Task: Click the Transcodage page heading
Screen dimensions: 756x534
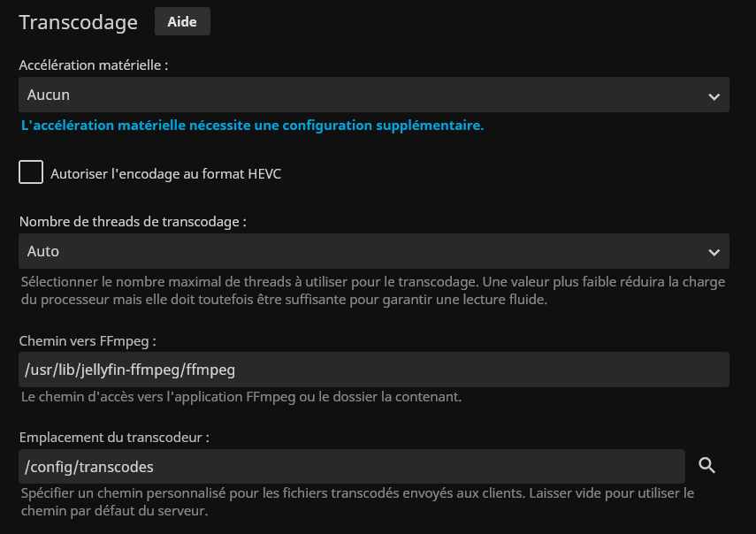Action: pyautogui.click(x=78, y=22)
